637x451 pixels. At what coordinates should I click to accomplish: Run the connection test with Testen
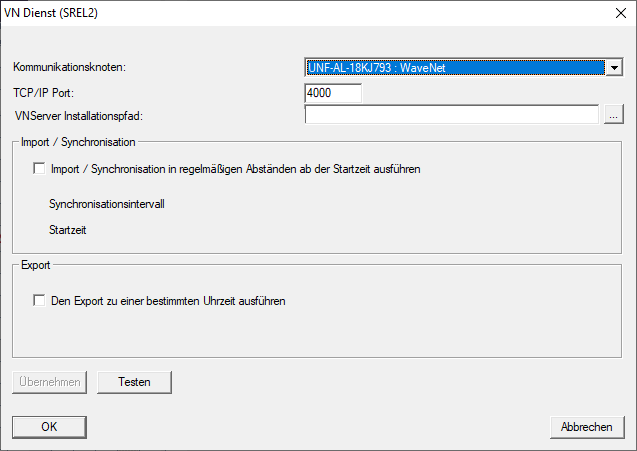pyautogui.click(x=134, y=382)
